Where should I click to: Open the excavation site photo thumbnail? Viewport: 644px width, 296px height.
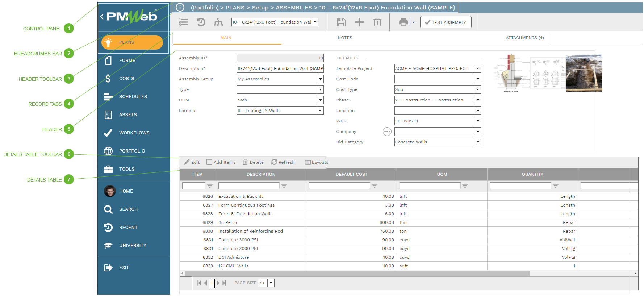pyautogui.click(x=584, y=73)
